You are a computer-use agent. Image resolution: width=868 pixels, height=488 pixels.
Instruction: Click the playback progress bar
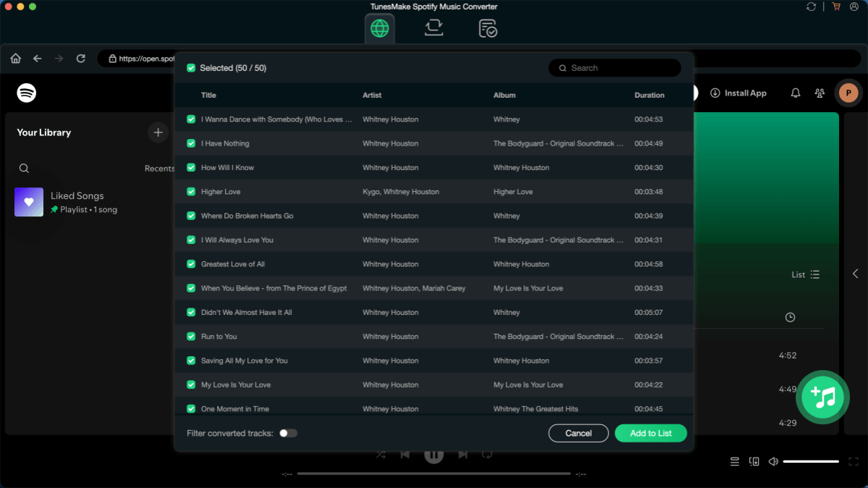[433, 474]
